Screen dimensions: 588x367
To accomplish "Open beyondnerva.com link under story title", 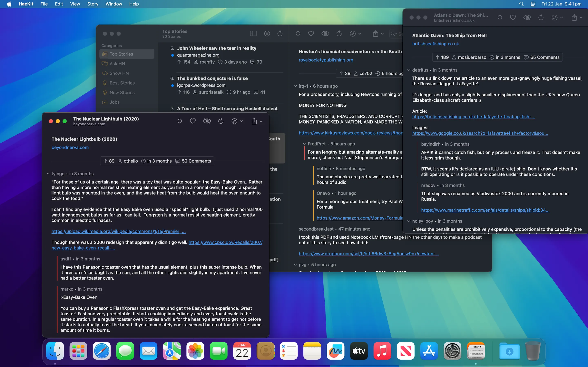I will point(70,147).
